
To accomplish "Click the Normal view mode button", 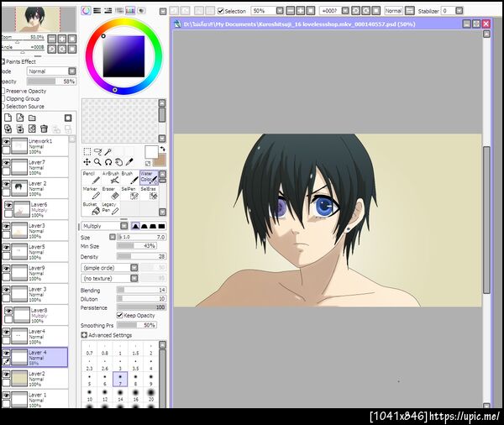I will point(393,11).
